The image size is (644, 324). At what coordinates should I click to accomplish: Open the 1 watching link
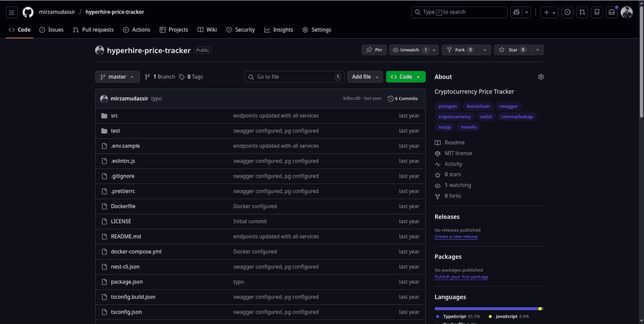(453, 186)
